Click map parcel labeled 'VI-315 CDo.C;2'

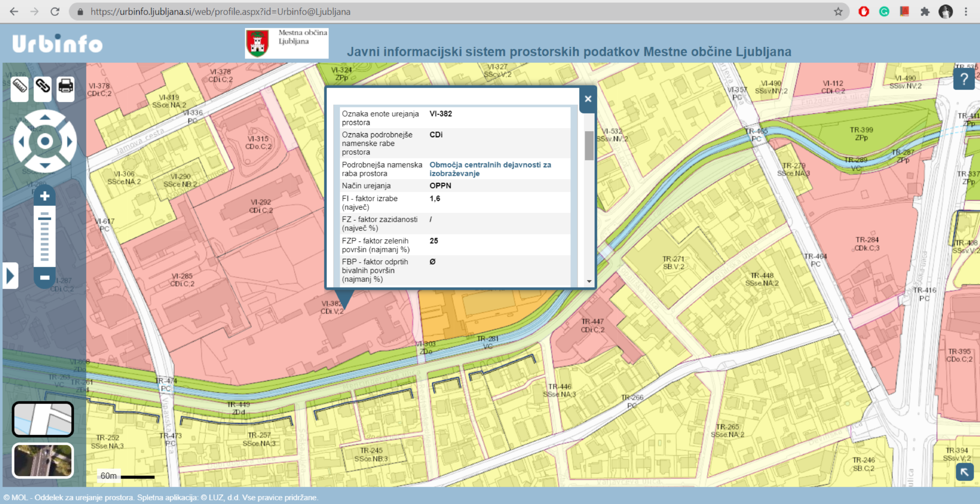[x=258, y=143]
